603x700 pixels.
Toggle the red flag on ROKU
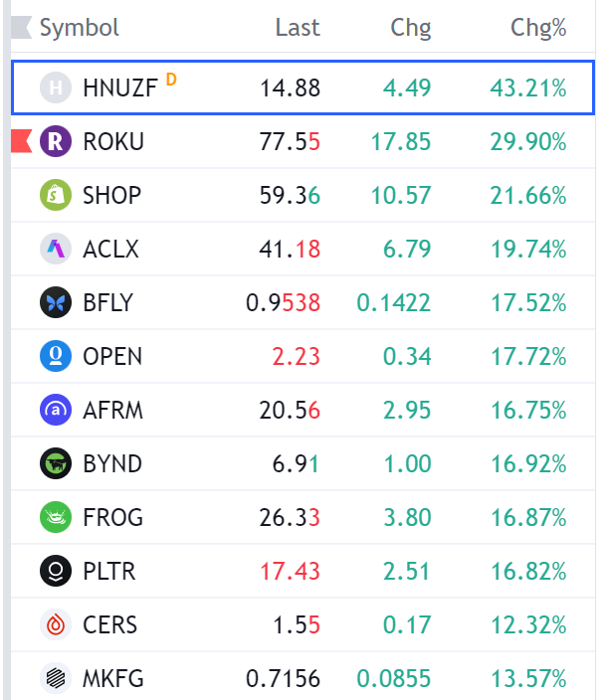[20, 141]
